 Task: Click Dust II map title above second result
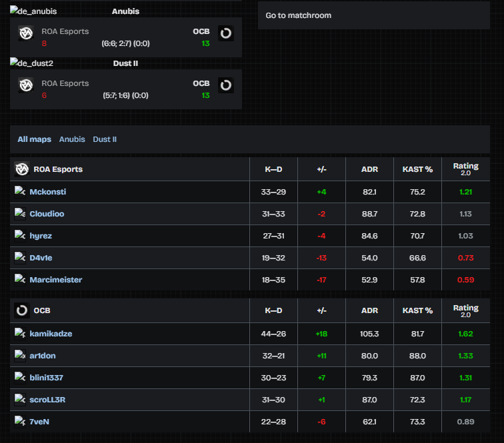[x=126, y=63]
